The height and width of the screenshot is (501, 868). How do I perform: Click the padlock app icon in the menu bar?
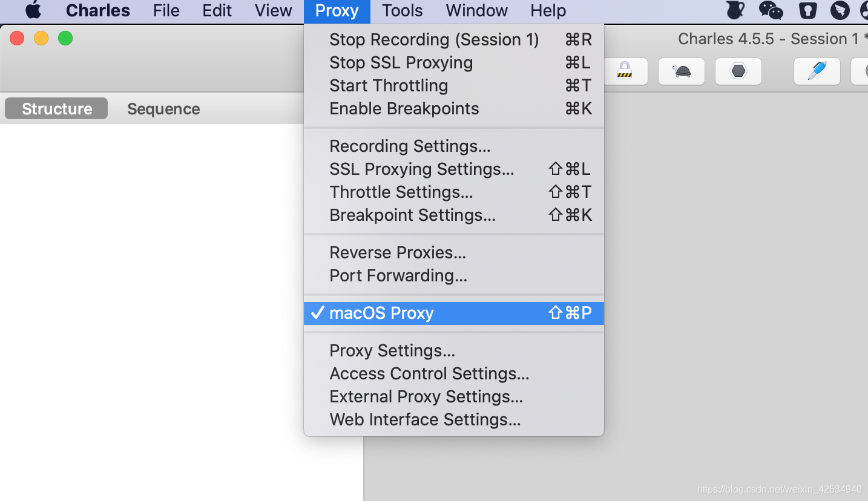(x=808, y=10)
